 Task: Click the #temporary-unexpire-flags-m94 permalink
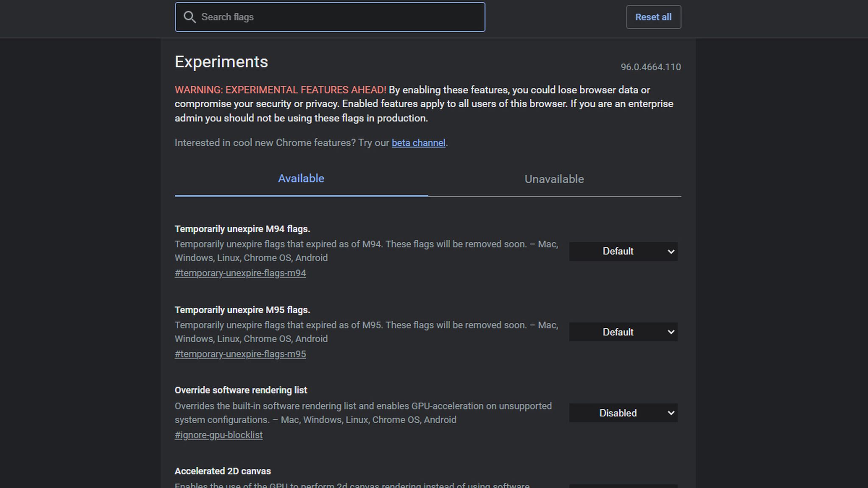click(240, 273)
